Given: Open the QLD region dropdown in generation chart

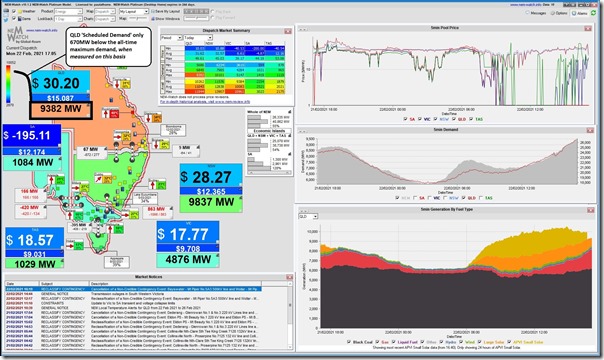Looking at the screenshot, I should (308, 216).
